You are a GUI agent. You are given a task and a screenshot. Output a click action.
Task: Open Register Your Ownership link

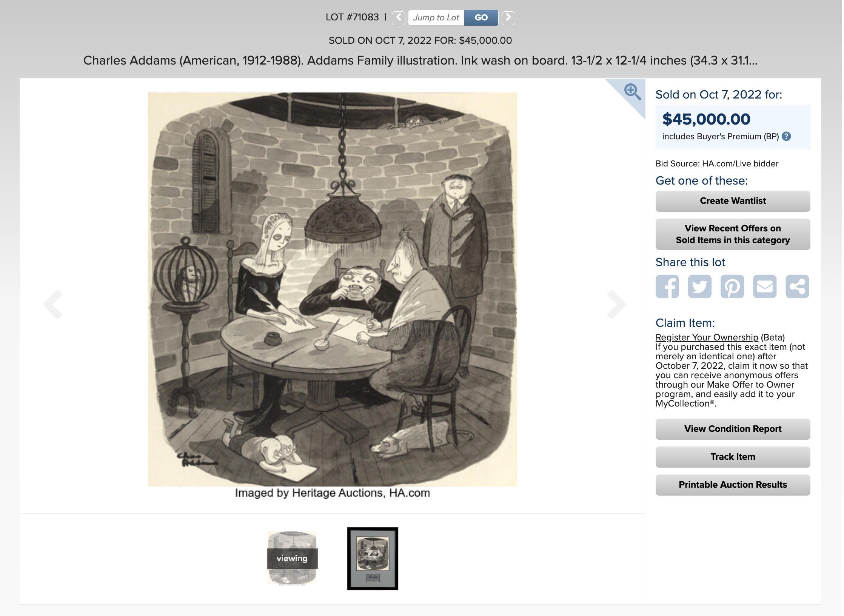click(x=707, y=337)
